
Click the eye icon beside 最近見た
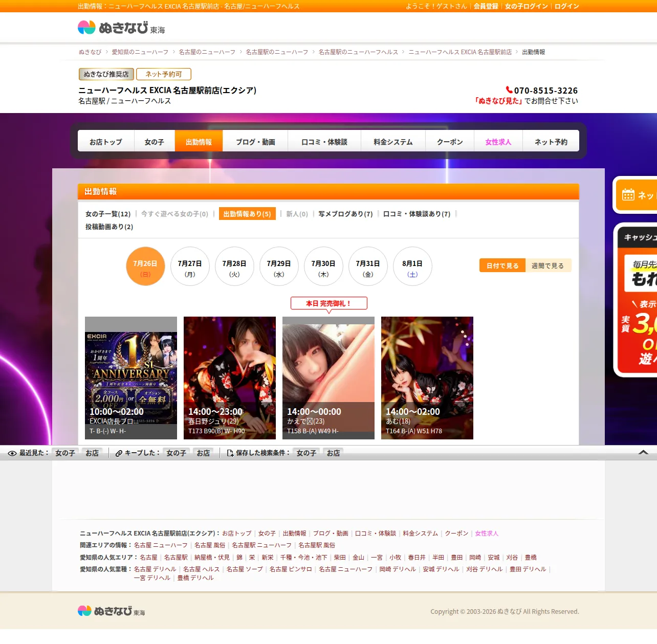pos(12,453)
